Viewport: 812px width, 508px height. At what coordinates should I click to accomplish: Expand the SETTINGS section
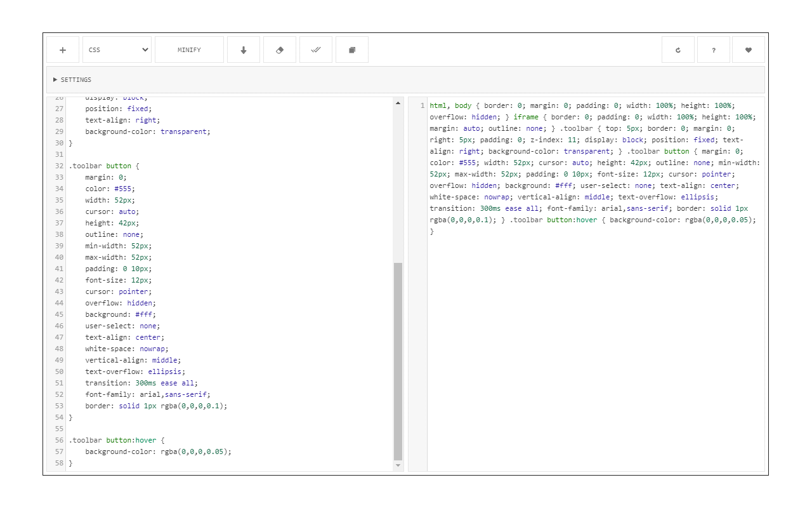(405, 79)
